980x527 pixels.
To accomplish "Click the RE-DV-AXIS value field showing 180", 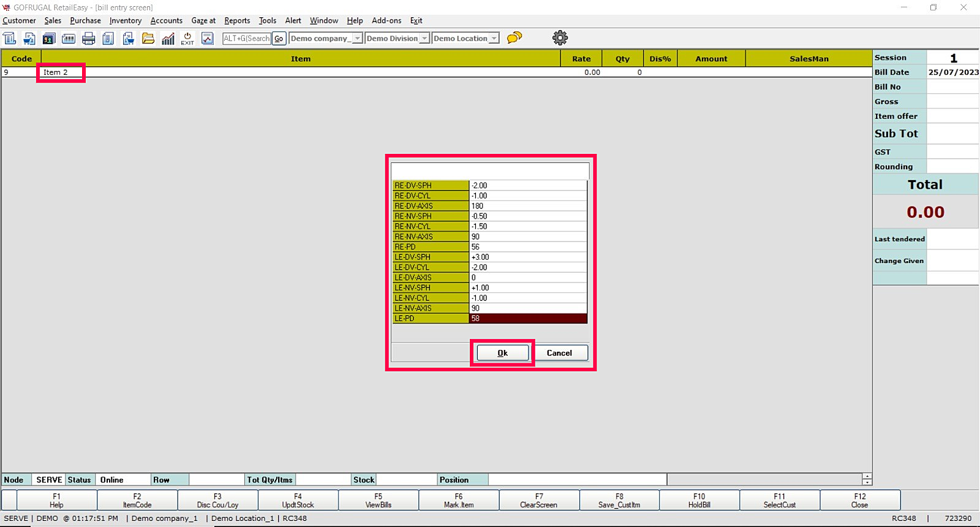I will point(528,206).
